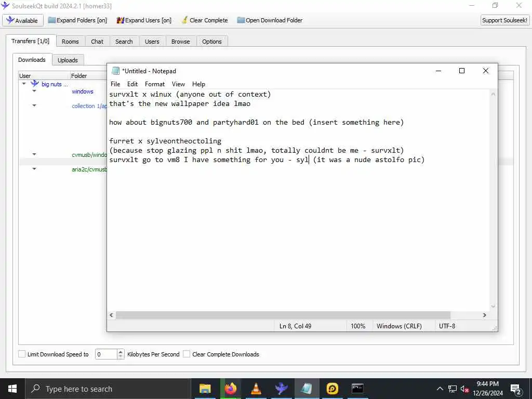The height and width of the screenshot is (399, 532).
Task: Open the Browse tab
Action: (180, 42)
